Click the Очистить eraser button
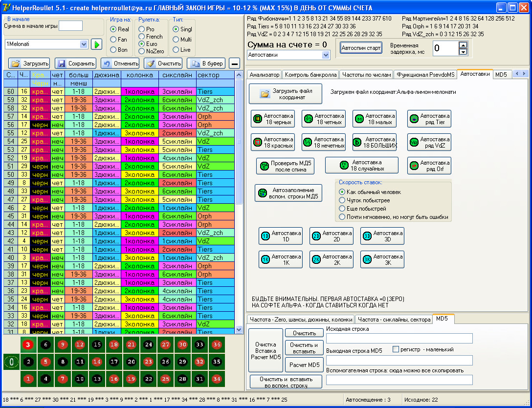The width and height of the screenshot is (532, 408). [163, 64]
